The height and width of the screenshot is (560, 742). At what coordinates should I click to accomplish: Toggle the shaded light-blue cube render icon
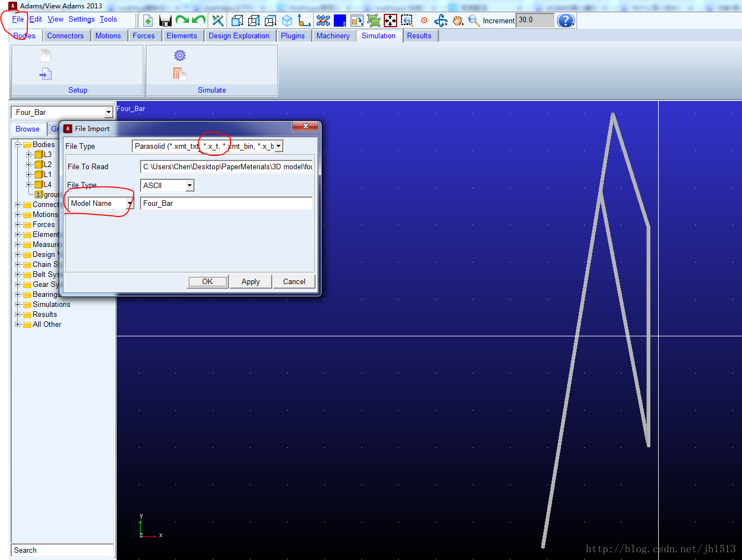(287, 21)
